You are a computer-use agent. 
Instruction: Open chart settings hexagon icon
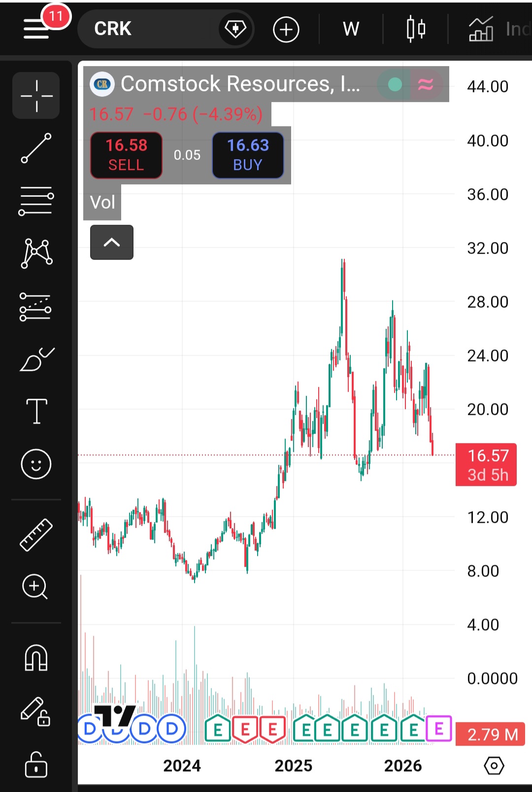coord(494,766)
